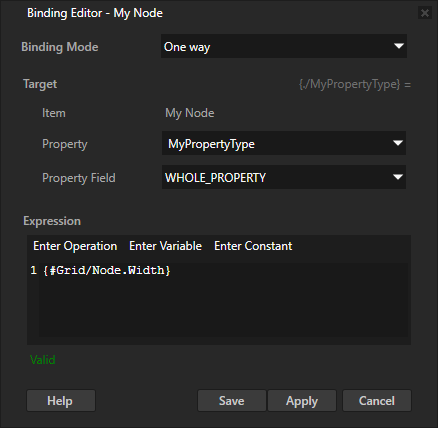Save the binding
This screenshot has width=438, height=428.
(232, 400)
